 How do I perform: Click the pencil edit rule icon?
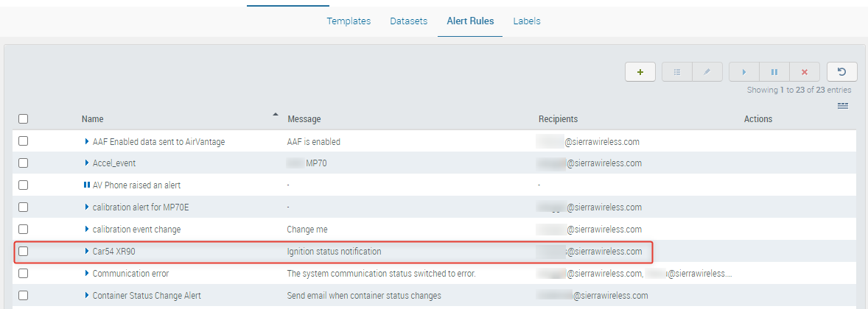pyautogui.click(x=707, y=72)
